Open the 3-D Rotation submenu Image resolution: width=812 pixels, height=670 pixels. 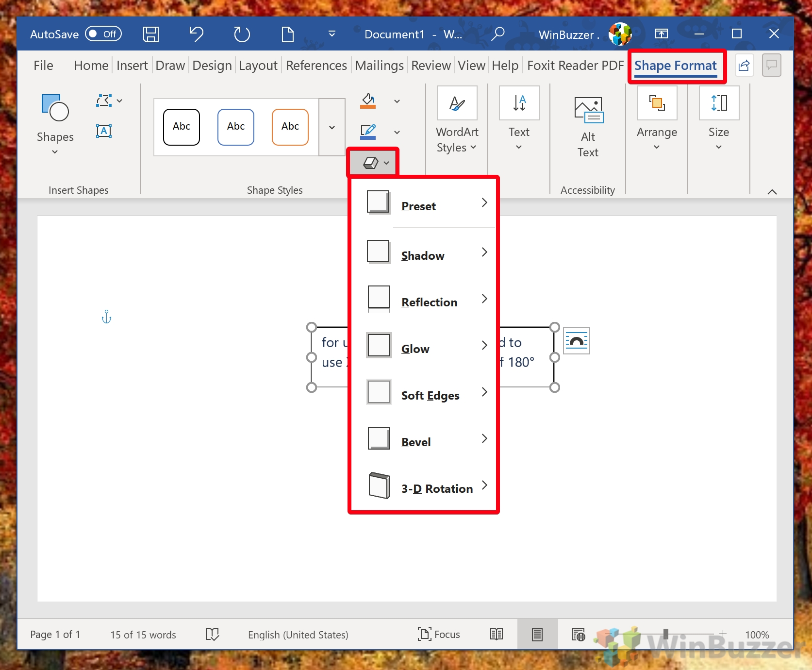tap(424, 486)
